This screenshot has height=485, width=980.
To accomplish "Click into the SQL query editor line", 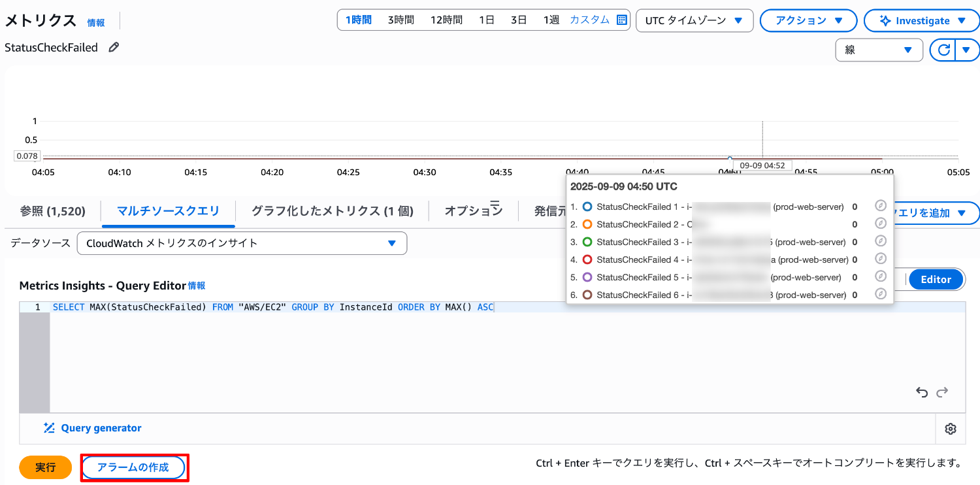I will coord(507,307).
